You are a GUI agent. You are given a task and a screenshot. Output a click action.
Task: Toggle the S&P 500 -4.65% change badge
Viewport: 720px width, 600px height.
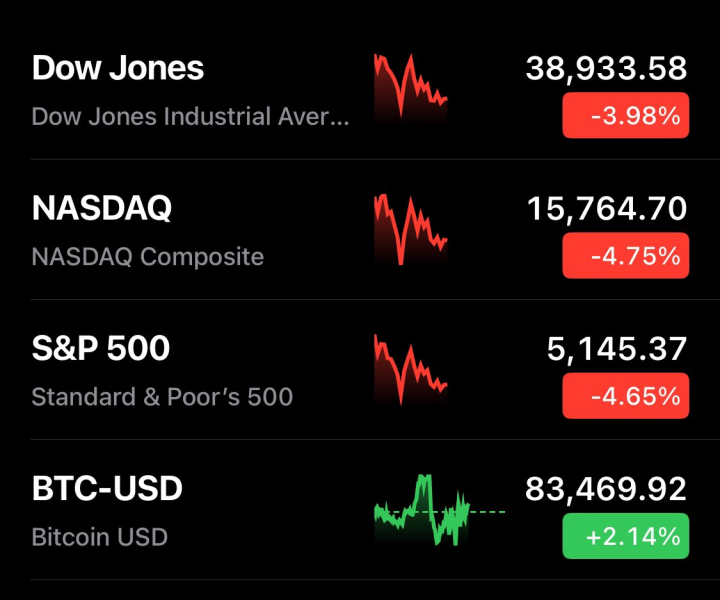[x=625, y=396]
